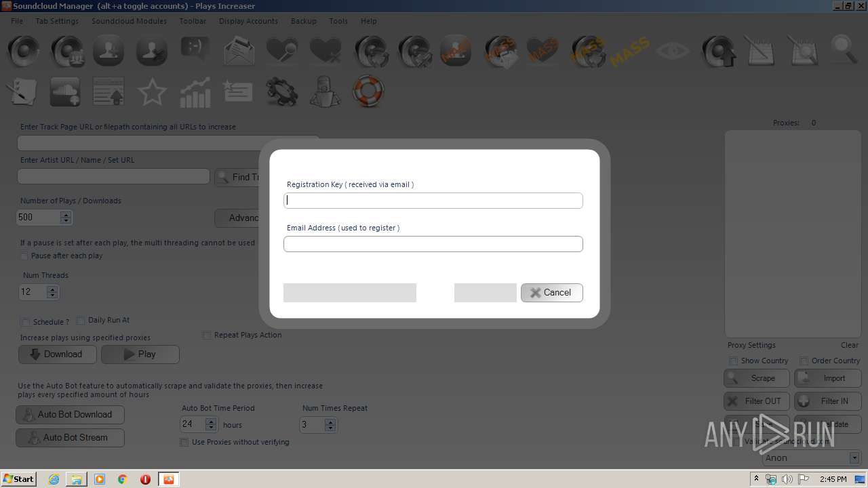Click the Num Times Repeat spinner arrows
The image size is (868, 488).
click(330, 425)
